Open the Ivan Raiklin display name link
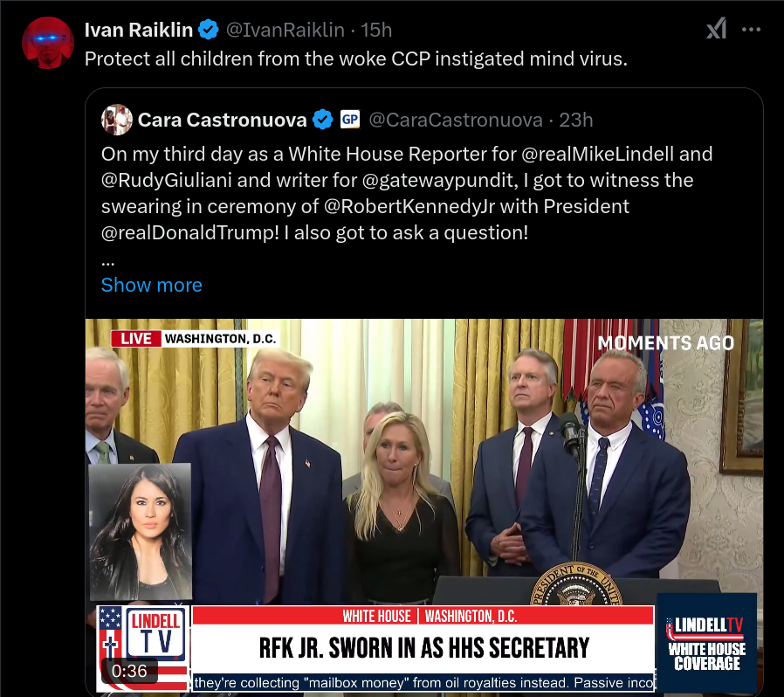 139,30
